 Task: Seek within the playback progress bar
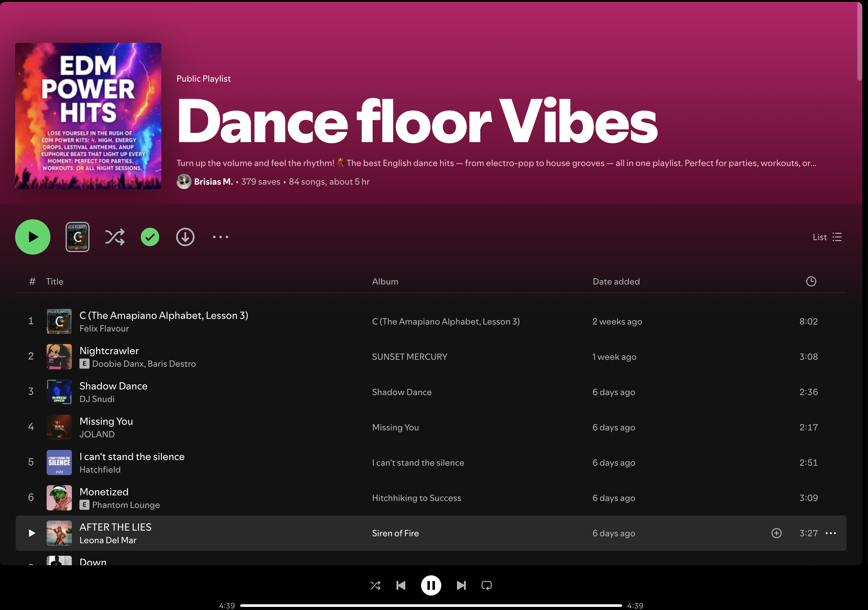tap(431, 606)
